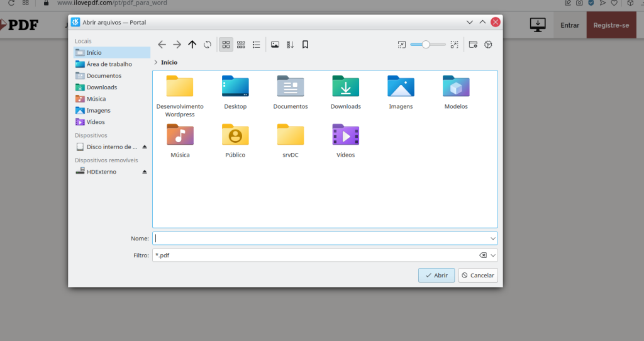Reload the current folder view
644x341 pixels.
click(x=208, y=45)
